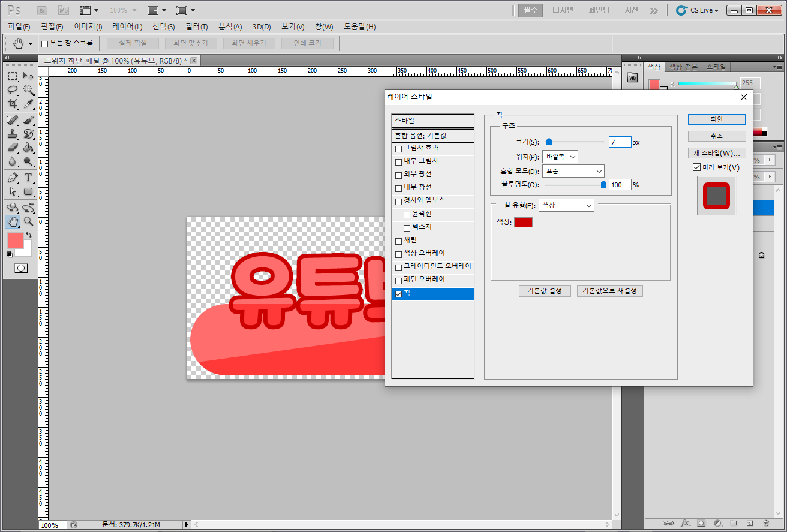Open the 칠 유형(F) fill type dropdown
The height and width of the screenshot is (532, 787).
pyautogui.click(x=566, y=205)
